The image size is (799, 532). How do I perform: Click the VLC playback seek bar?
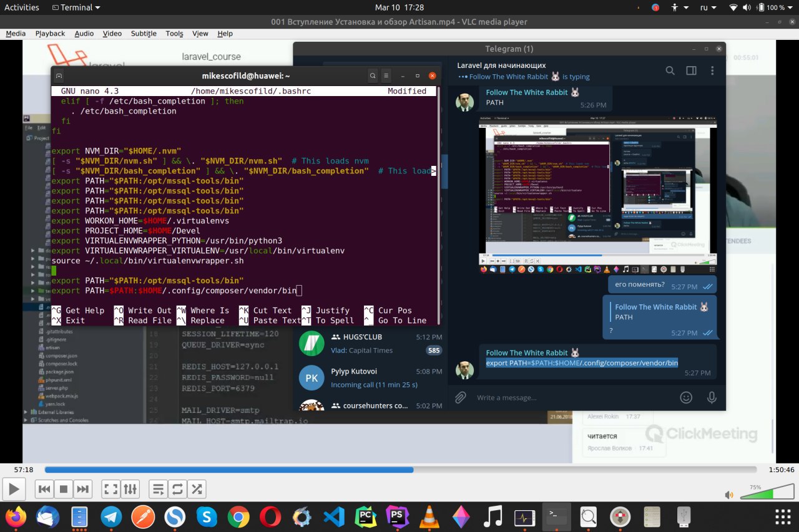pos(400,470)
